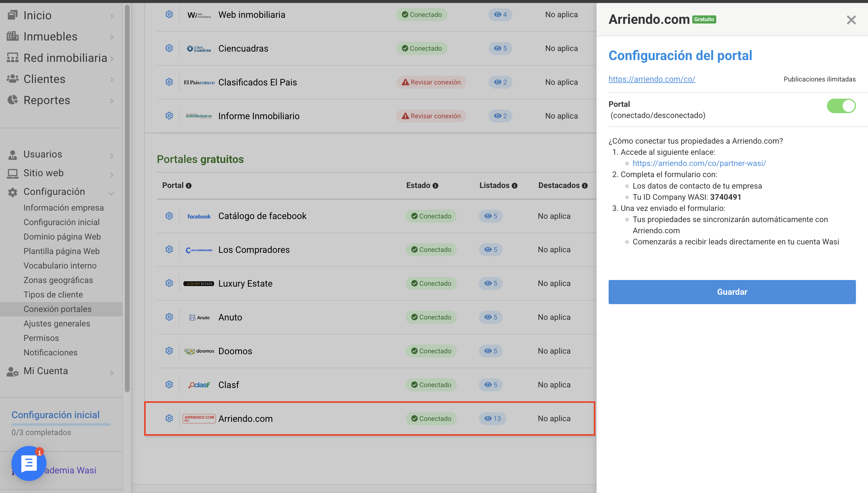Open settings gear for Luxury Estate

pyautogui.click(x=169, y=283)
